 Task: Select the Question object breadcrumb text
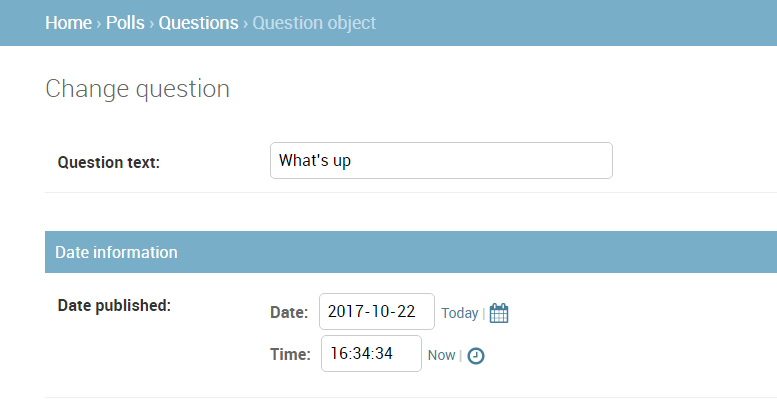(x=314, y=23)
